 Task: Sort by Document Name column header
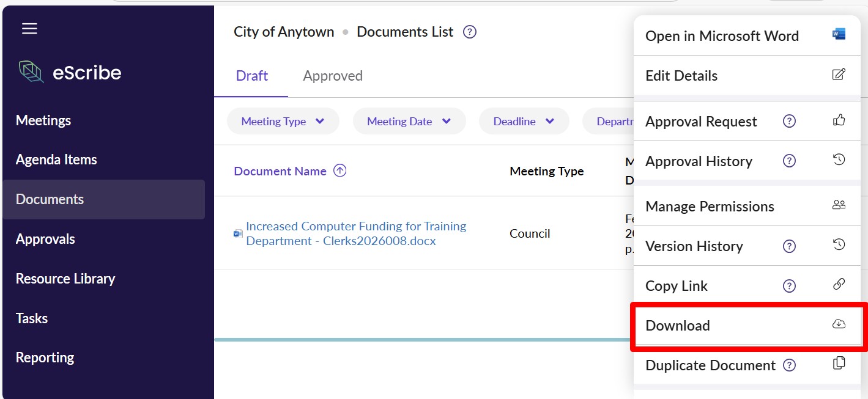(280, 171)
